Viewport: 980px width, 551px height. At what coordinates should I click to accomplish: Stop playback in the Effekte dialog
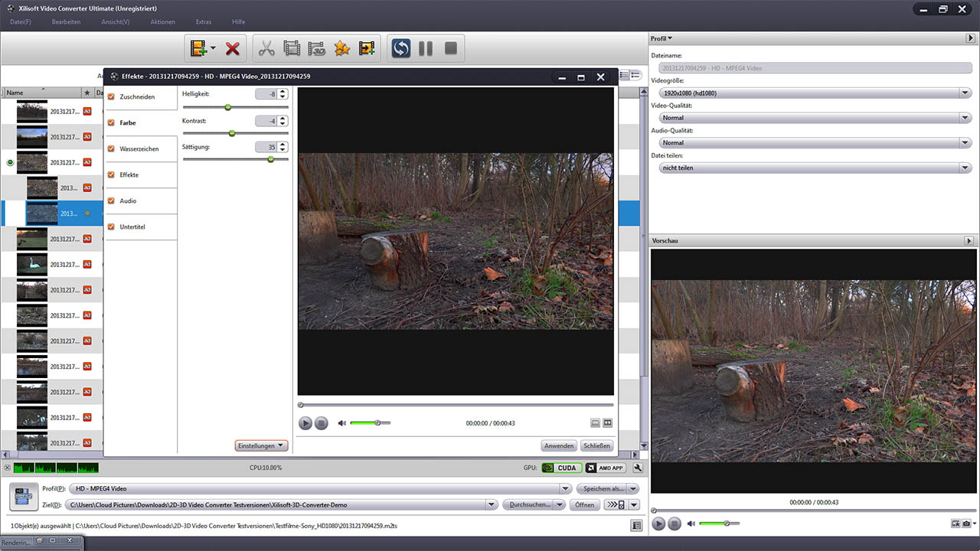322,423
